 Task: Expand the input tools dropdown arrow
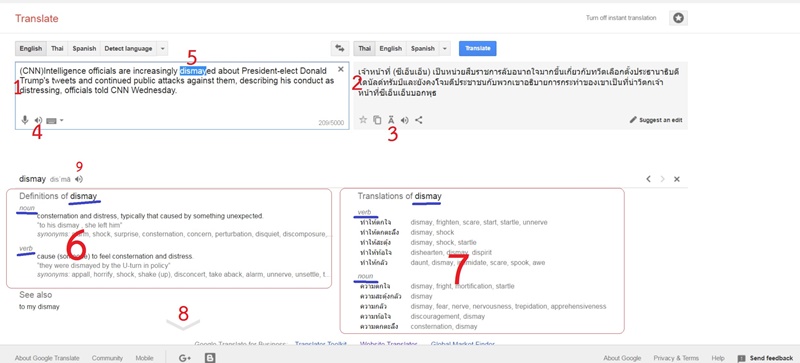point(62,120)
